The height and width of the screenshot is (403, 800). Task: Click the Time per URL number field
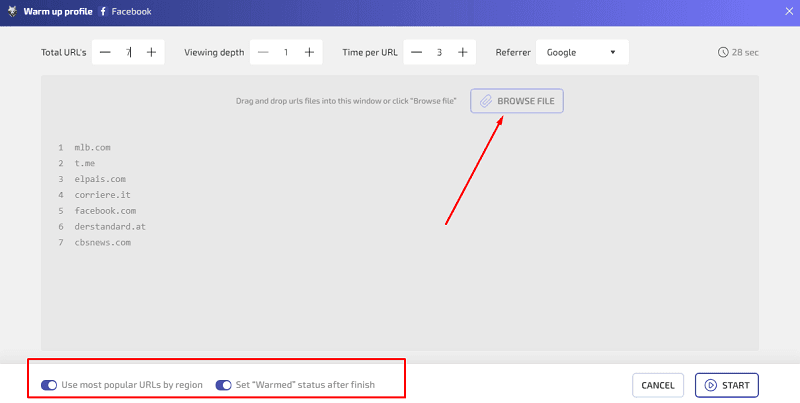(x=439, y=53)
